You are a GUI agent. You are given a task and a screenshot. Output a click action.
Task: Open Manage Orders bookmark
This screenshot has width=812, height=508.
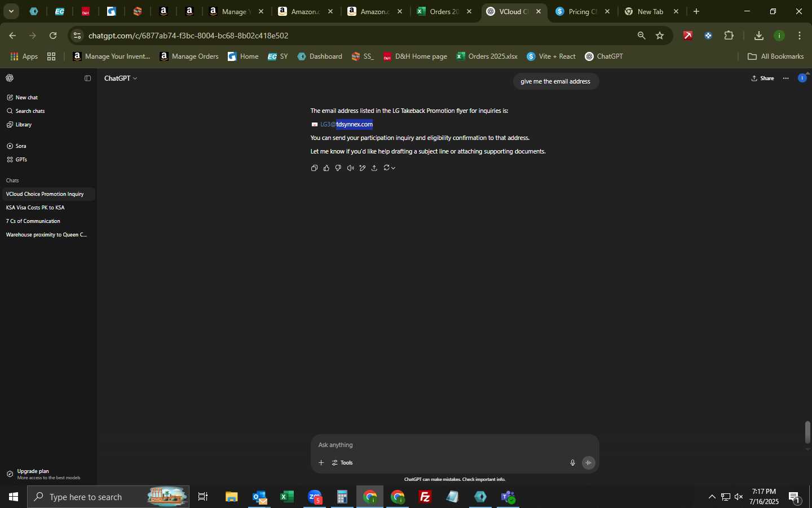pos(189,56)
